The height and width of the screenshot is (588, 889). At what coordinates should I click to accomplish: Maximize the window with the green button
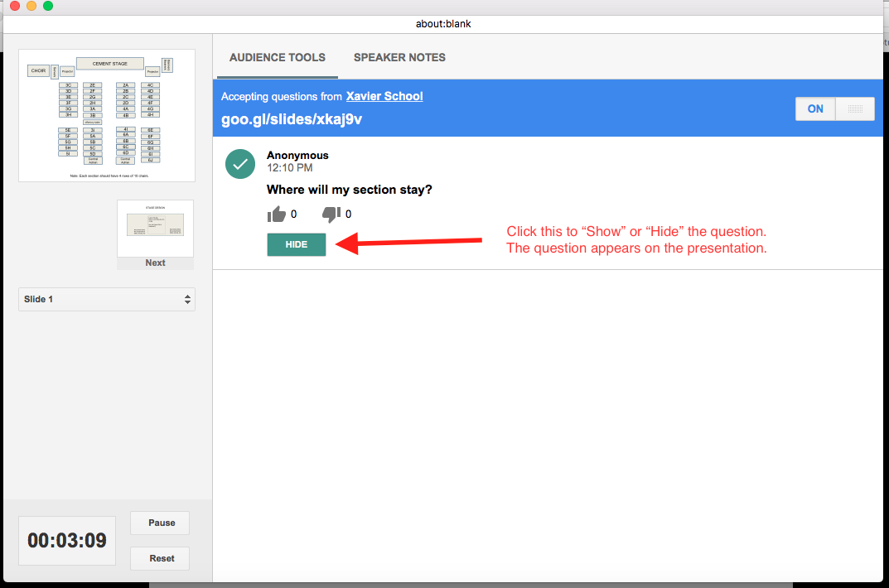48,7
